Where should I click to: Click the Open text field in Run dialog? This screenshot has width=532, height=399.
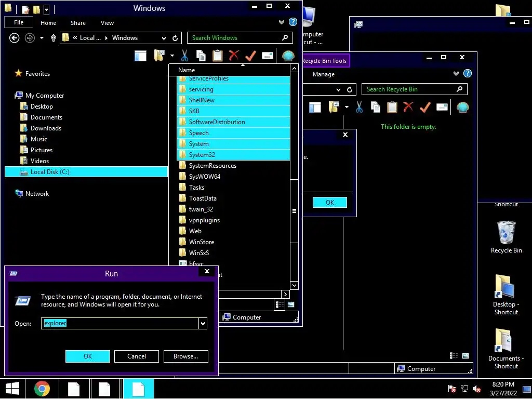coord(120,323)
